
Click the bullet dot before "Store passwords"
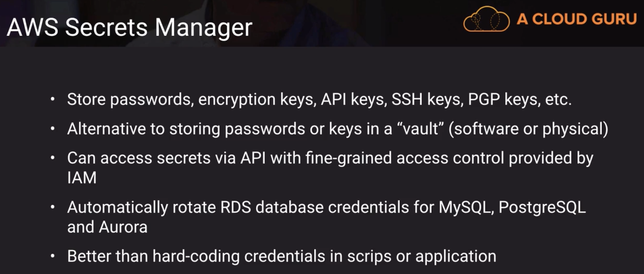[x=53, y=99]
